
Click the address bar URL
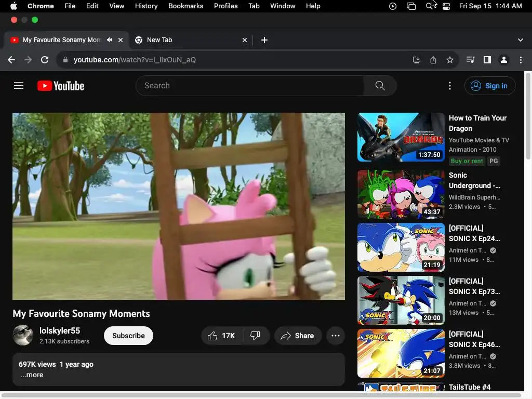[x=135, y=60]
